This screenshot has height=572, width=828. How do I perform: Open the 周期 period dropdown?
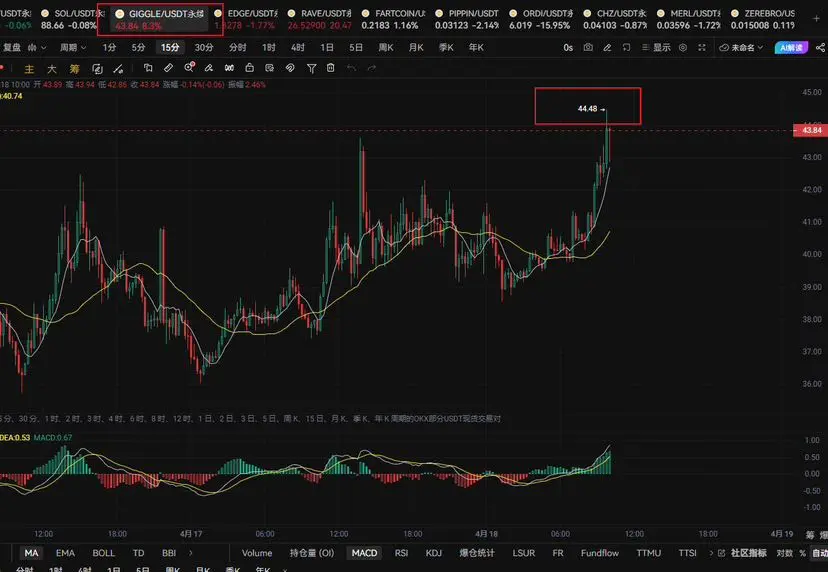click(73, 48)
